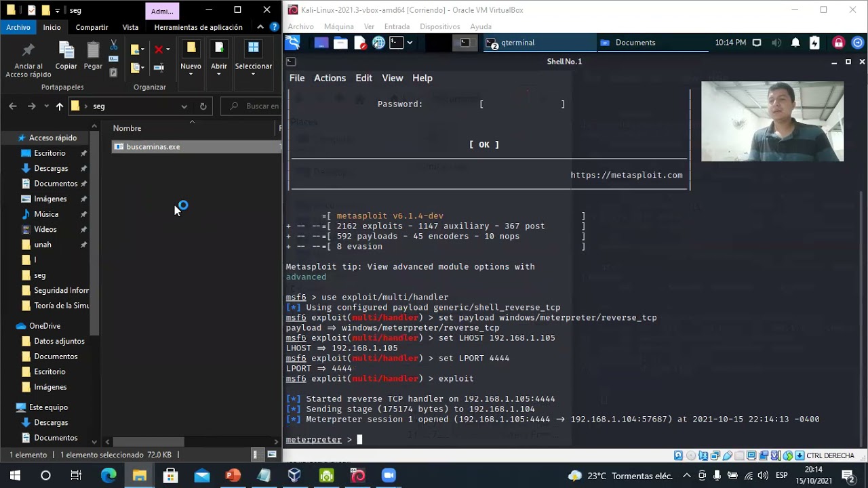Open VirtualBox Dispositivos menu
868x488 pixels.
pyautogui.click(x=439, y=26)
